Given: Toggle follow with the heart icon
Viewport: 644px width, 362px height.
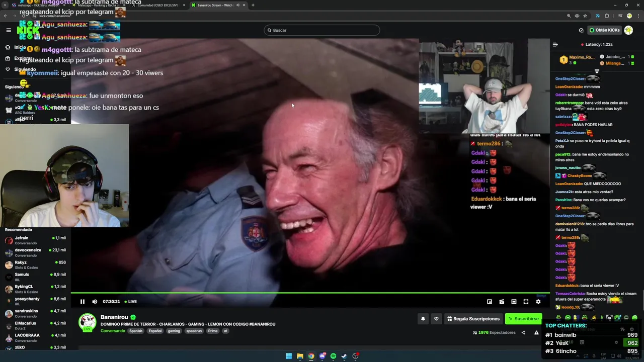Looking at the screenshot, I should click(x=436, y=319).
